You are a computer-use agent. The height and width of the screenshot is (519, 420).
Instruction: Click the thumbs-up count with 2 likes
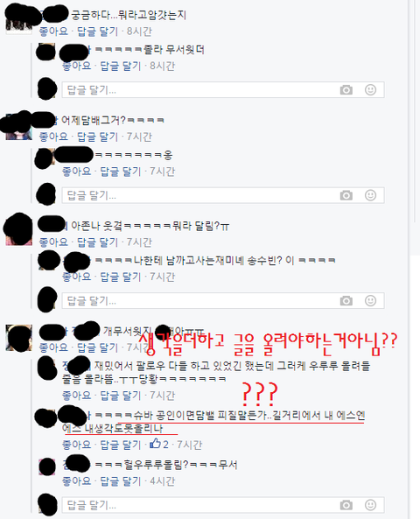click(159, 444)
